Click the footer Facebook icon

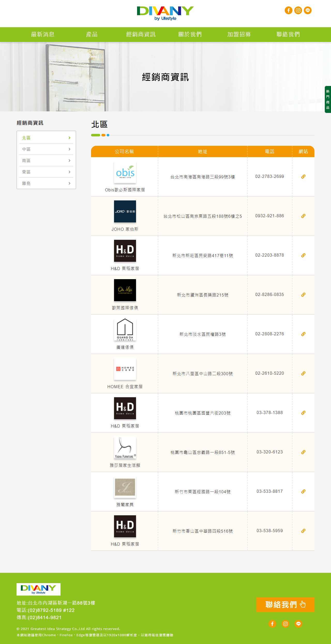[272, 624]
